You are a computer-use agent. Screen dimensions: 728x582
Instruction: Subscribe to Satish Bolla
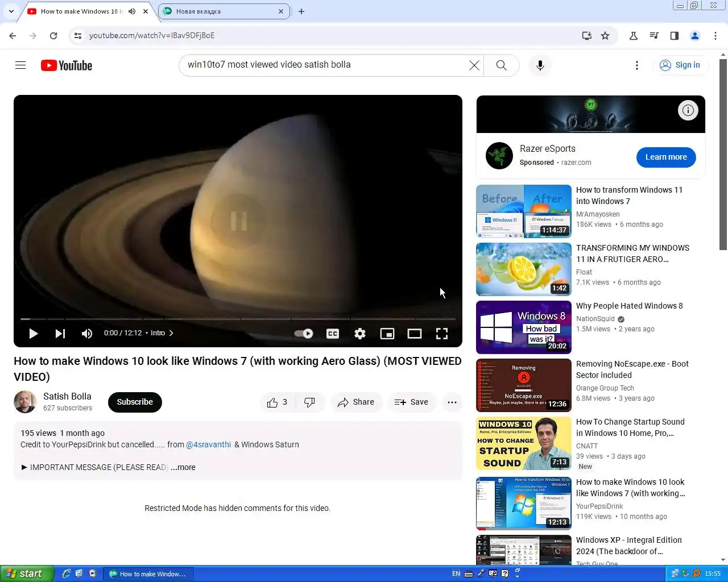coord(135,402)
